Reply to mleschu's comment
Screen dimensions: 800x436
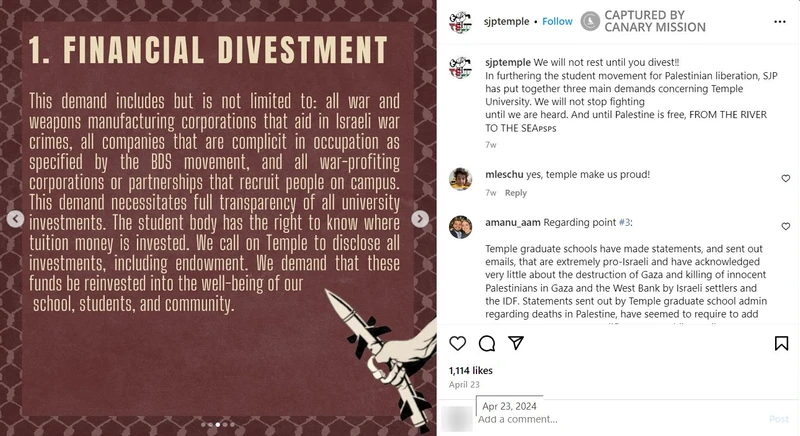click(x=515, y=193)
